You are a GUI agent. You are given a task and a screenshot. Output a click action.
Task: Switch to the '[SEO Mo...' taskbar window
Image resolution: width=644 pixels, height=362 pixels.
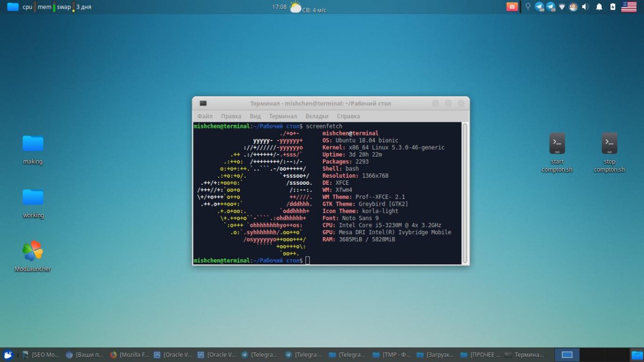coord(40,355)
